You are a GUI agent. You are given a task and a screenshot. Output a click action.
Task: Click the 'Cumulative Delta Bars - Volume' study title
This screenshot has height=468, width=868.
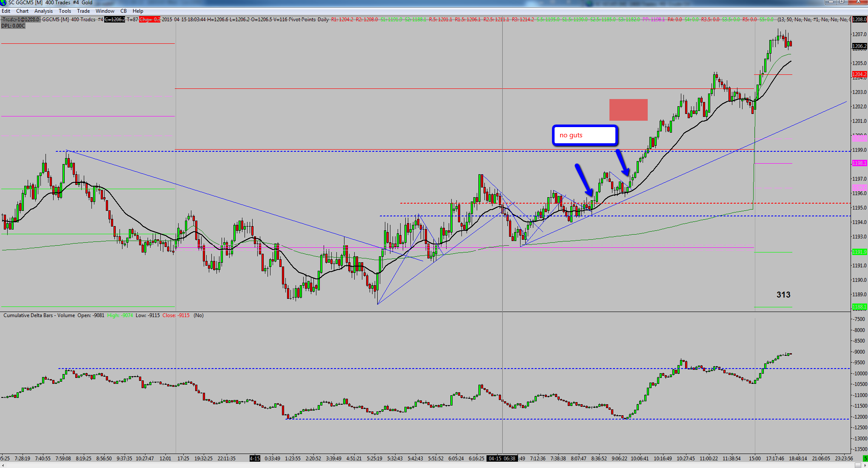(x=39, y=315)
